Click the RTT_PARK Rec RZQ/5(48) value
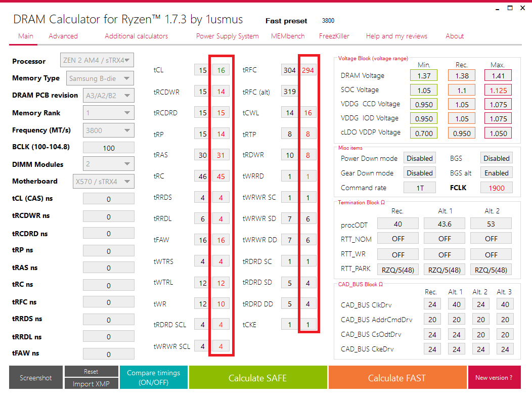The height and width of the screenshot is (400, 532). click(398, 270)
